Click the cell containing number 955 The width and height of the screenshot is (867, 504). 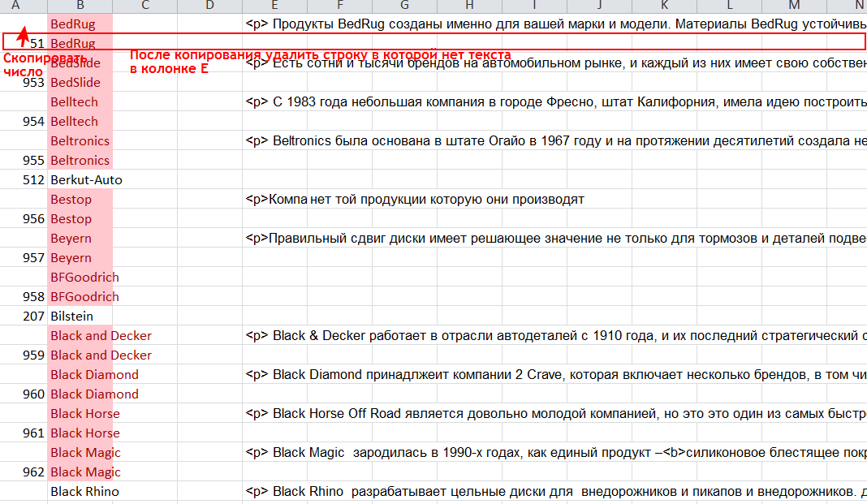[x=24, y=160]
